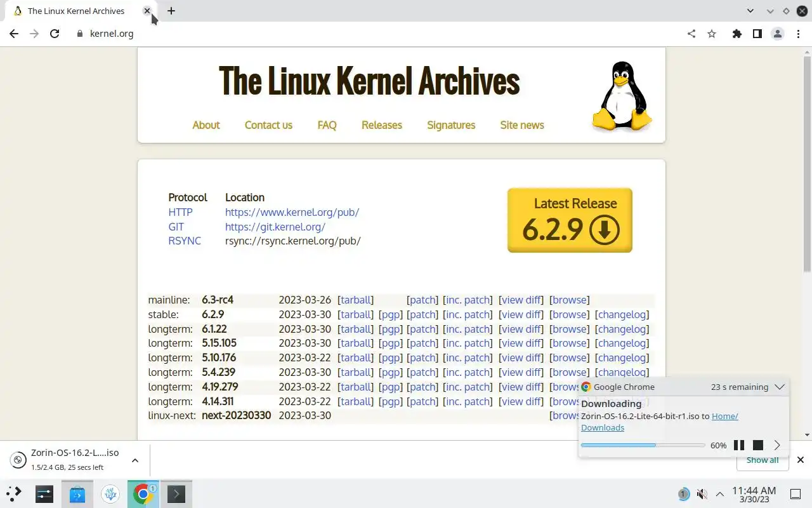This screenshot has width=812, height=508.
Task: Open the extensions puzzle icon
Action: 737,34
